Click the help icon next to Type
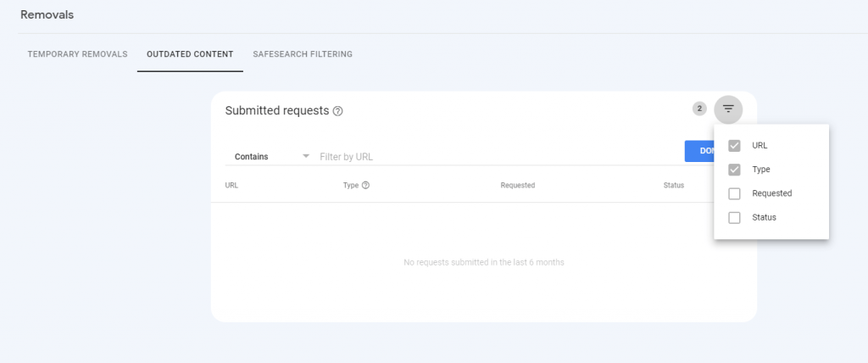868x363 pixels. point(365,185)
